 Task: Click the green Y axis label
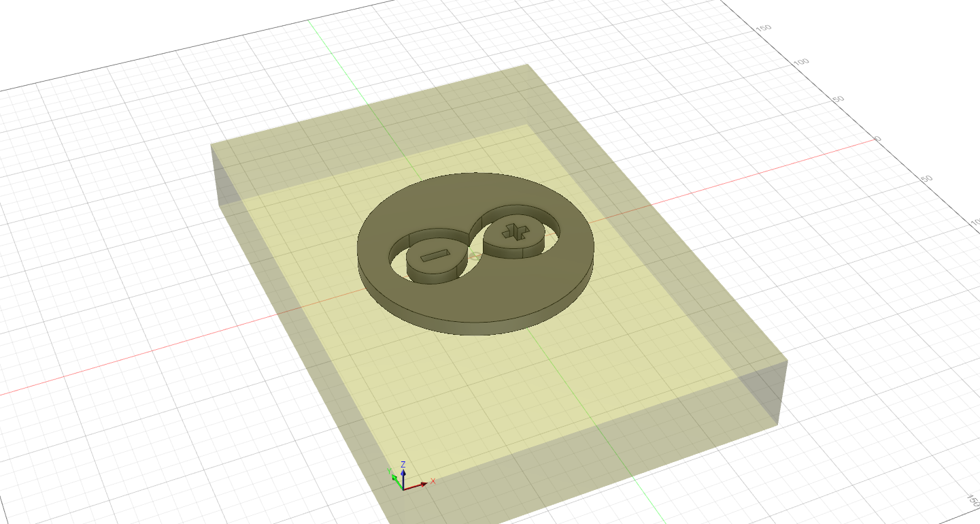[389, 471]
